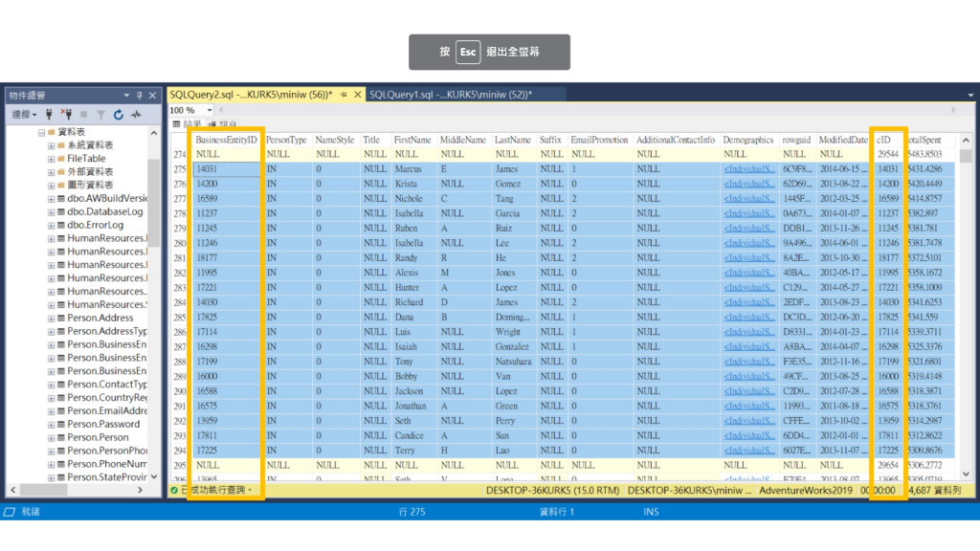This screenshot has height=551, width=980.
Task: Open the Demographics link in Terry row
Action: pyautogui.click(x=748, y=451)
